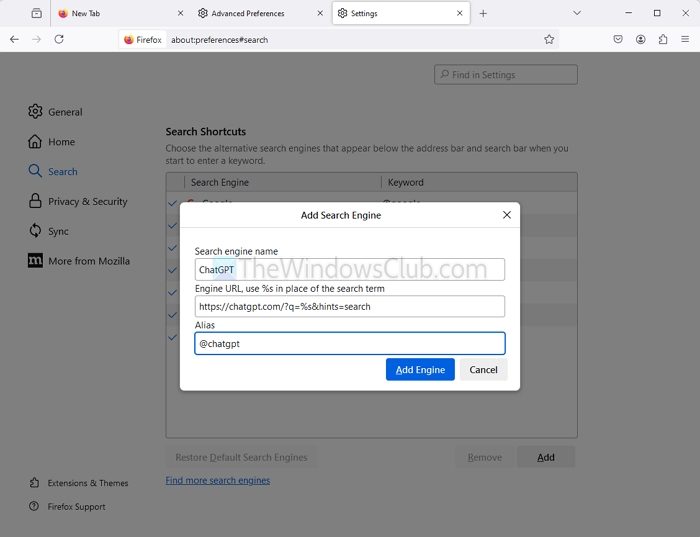Click the Search engine name field
Screen dimensions: 700x537
(x=350, y=270)
